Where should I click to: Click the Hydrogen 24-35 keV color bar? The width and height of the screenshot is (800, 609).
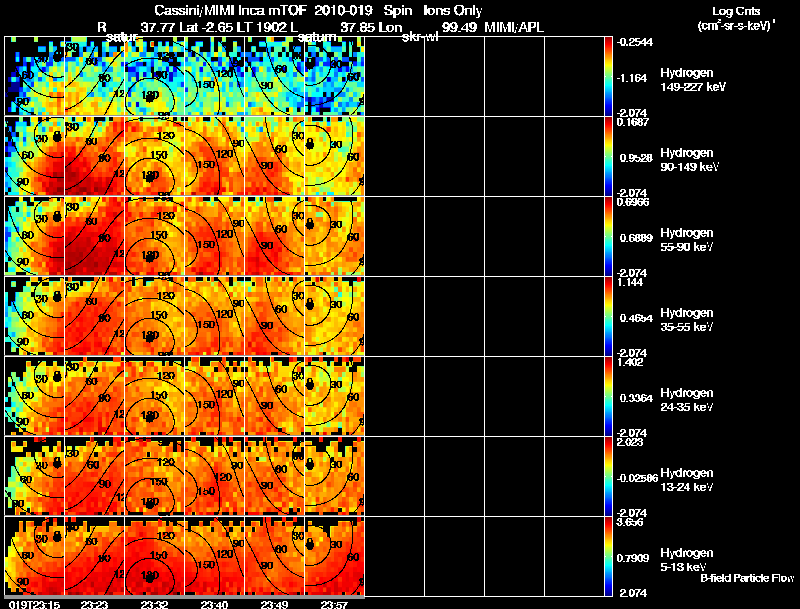click(608, 396)
